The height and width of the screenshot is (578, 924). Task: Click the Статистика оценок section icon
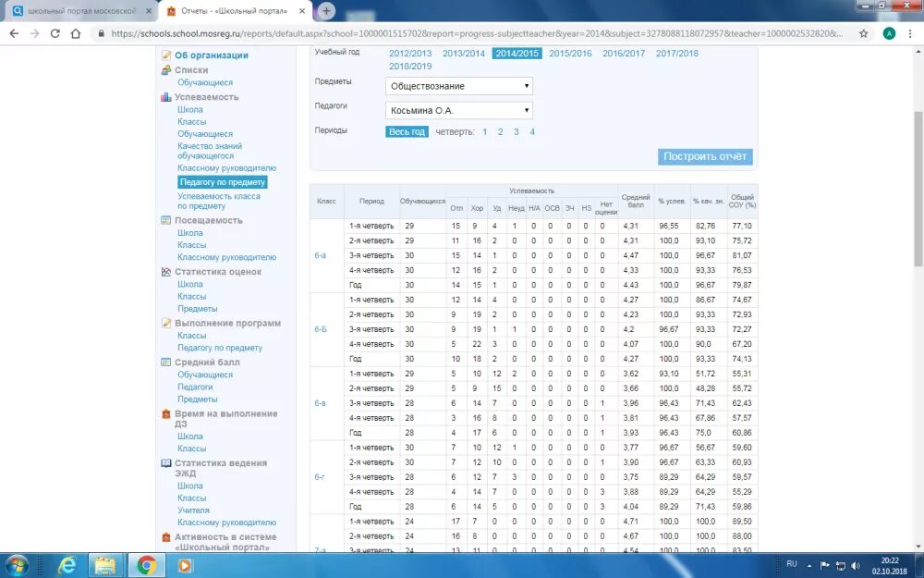pos(165,272)
